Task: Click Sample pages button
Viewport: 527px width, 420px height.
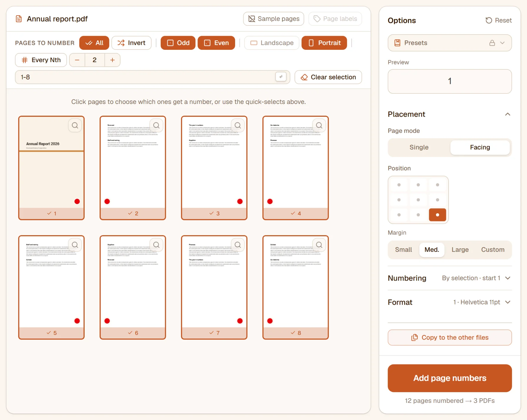Action: click(273, 19)
